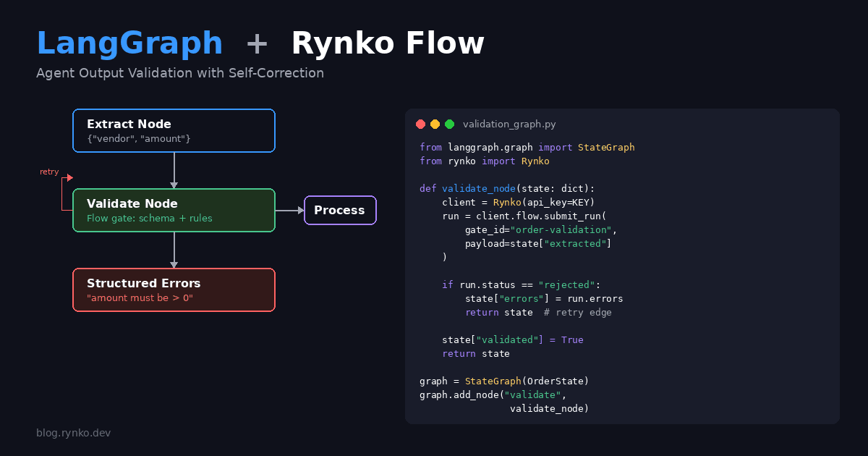Switch to the validation_graph.py tab
Viewport: 868px width, 456px height.
point(509,124)
